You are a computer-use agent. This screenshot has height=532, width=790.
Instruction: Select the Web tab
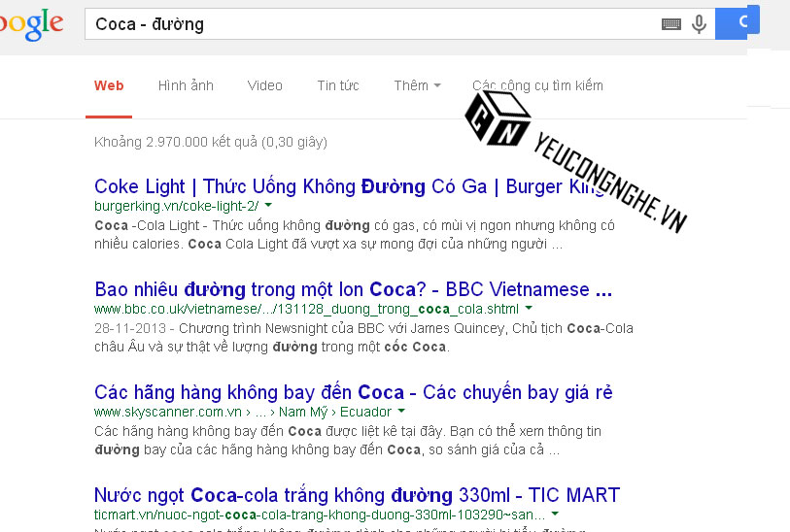coord(109,85)
